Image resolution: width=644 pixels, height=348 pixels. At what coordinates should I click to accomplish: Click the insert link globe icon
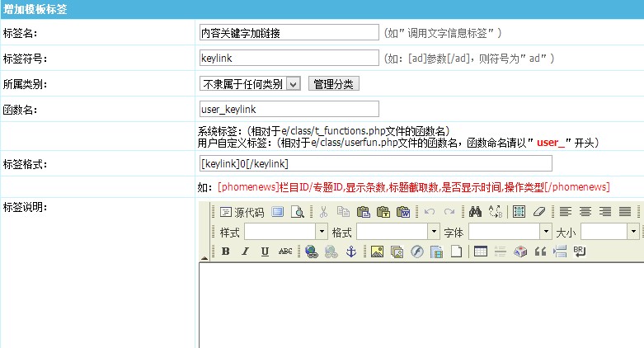pos(311,252)
